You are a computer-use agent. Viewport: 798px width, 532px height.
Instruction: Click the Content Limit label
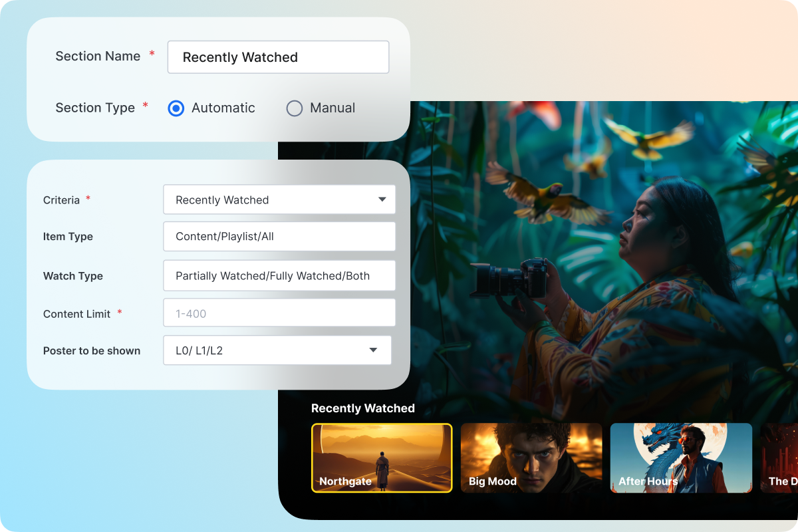[76, 314]
